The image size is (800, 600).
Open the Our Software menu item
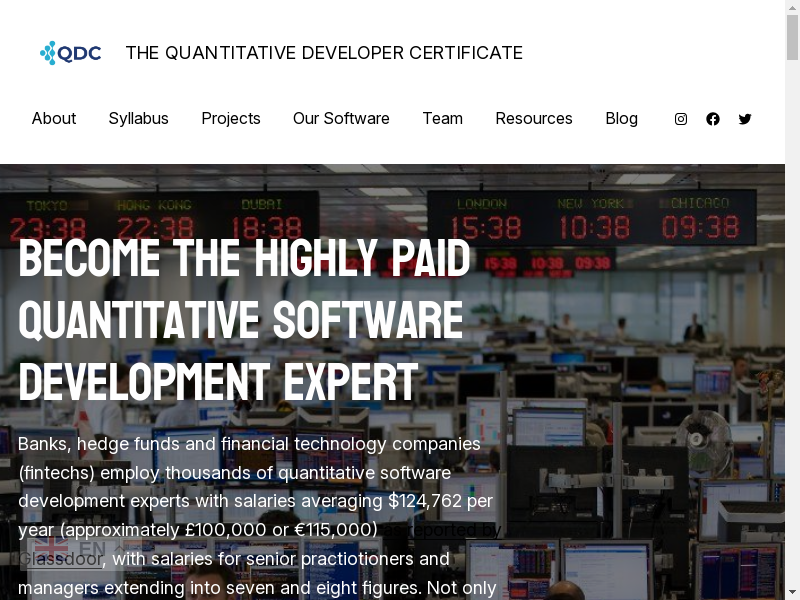341,118
